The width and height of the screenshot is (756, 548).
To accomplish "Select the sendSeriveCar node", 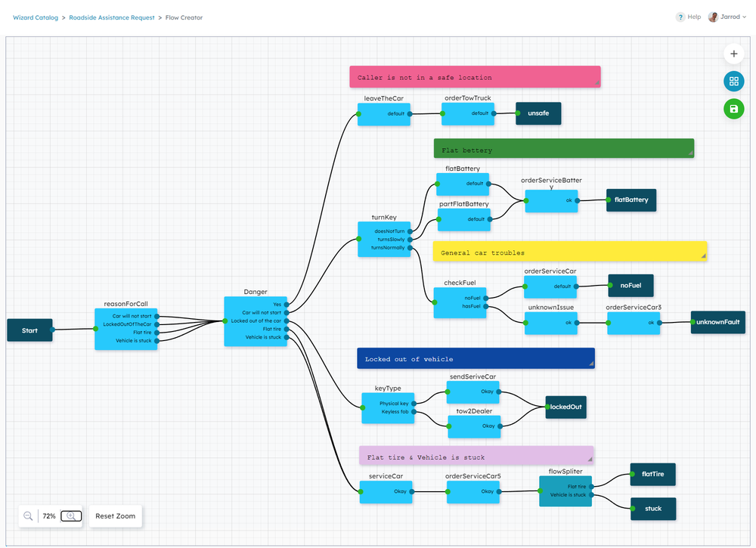I will pyautogui.click(x=472, y=392).
